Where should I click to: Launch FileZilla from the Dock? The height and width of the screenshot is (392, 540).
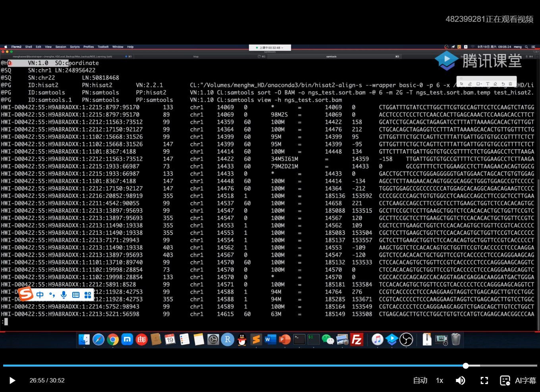pyautogui.click(x=357, y=340)
